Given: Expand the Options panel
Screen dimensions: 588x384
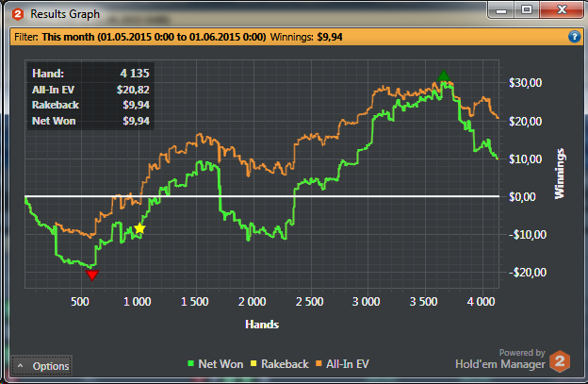Looking at the screenshot, I should coord(41,366).
